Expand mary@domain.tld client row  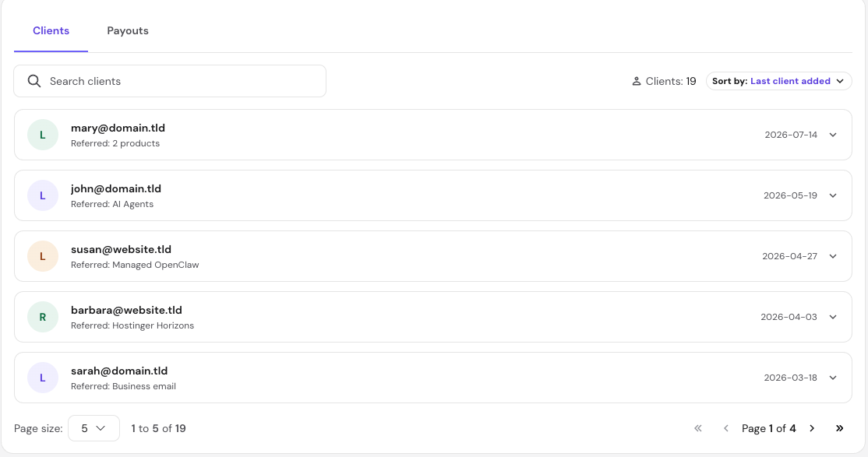click(833, 135)
